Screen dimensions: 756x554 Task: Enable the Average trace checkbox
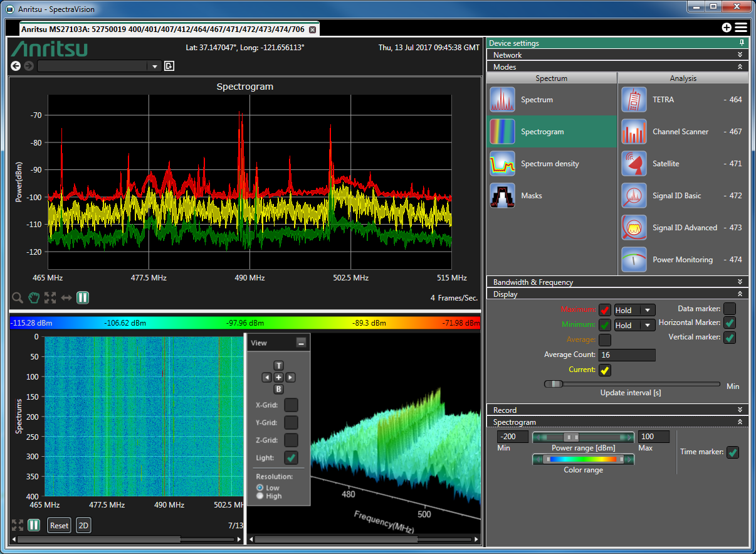point(605,340)
